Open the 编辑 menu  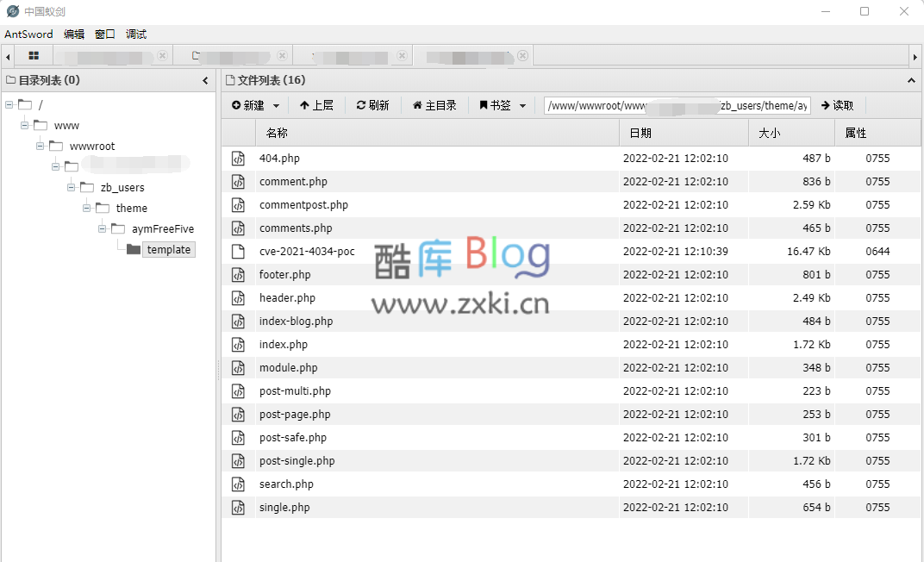pos(74,34)
